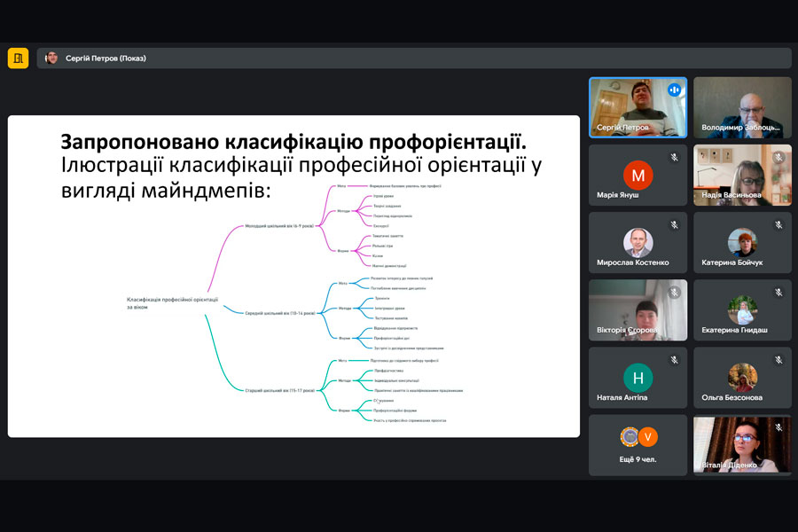The image size is (798, 532).
Task: Select Надія Васиньова video tile
Action: pos(742,176)
